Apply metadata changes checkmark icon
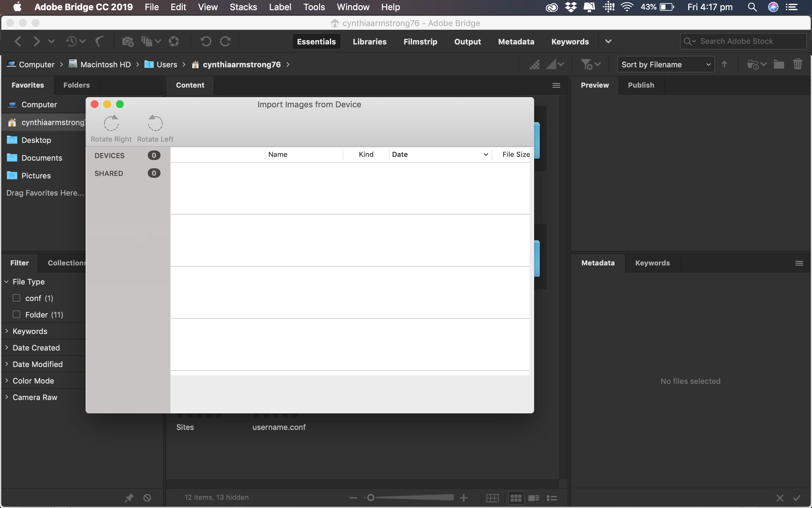The height and width of the screenshot is (508, 812). pyautogui.click(x=797, y=498)
